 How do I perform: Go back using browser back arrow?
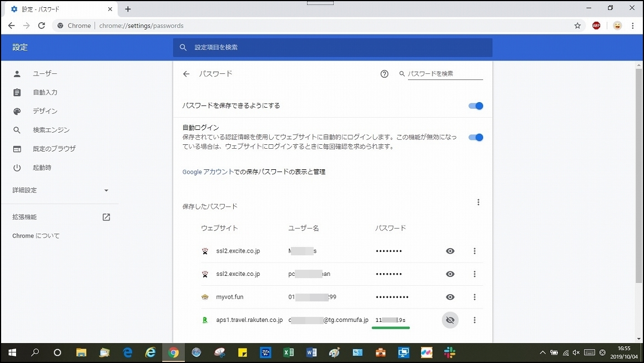pyautogui.click(x=12, y=26)
